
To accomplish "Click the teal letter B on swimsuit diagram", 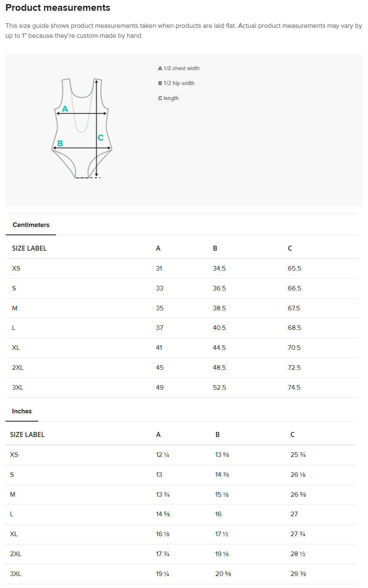I will tap(60, 144).
